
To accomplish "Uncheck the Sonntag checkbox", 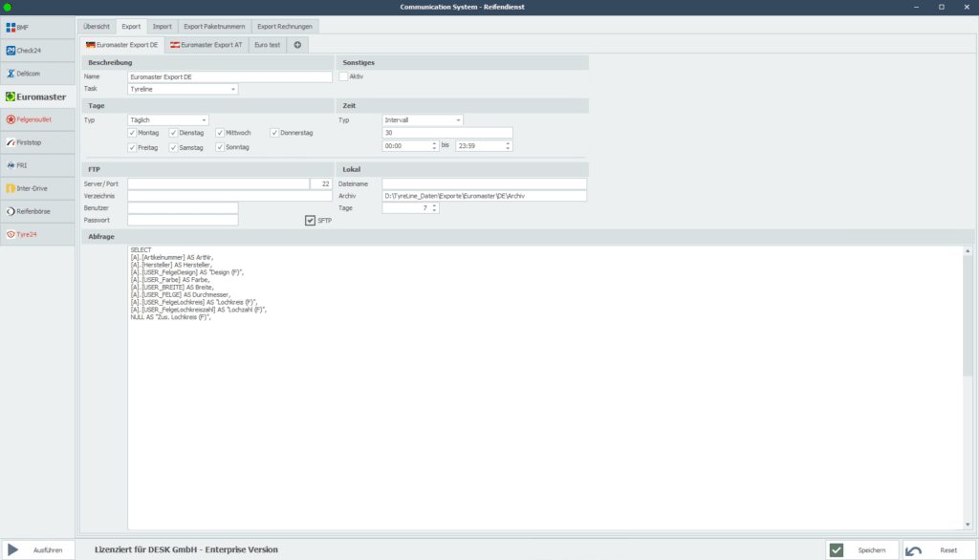I will (x=220, y=147).
